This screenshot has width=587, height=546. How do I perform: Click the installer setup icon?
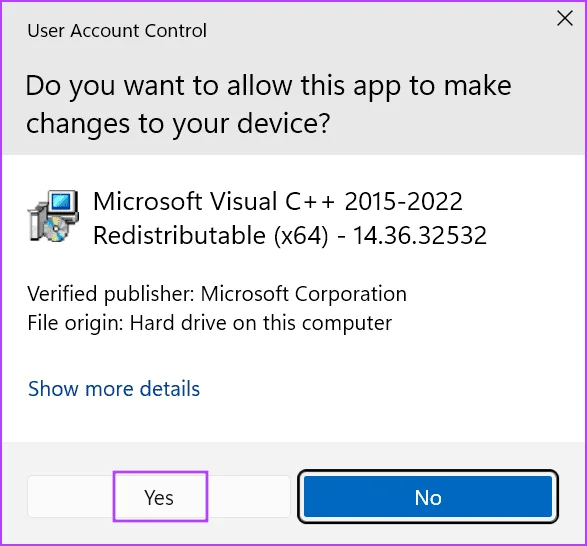tap(53, 216)
